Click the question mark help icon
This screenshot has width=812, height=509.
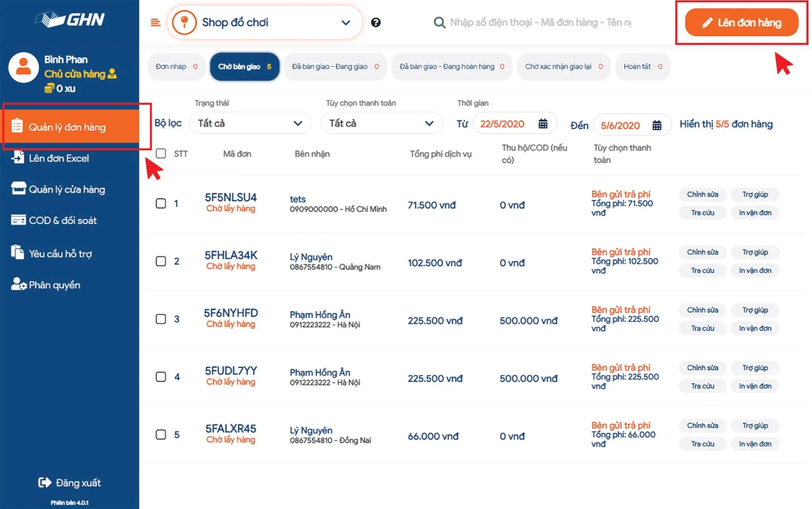coord(375,23)
